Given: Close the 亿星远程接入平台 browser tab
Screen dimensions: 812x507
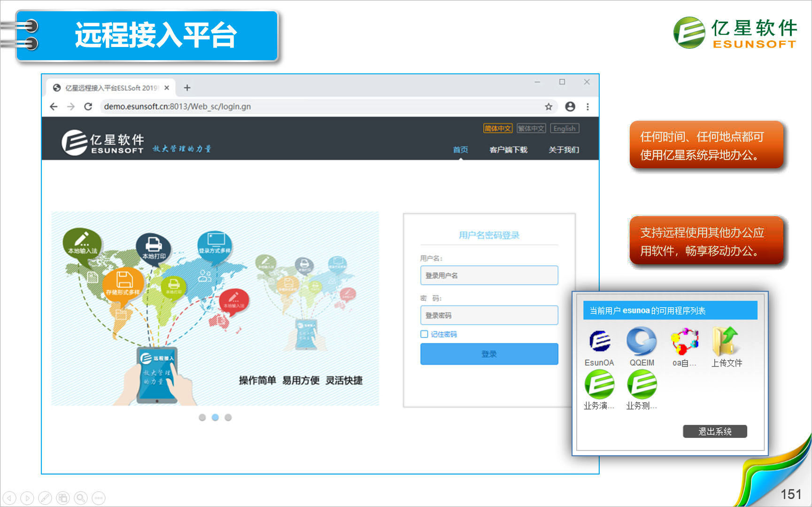Looking at the screenshot, I should (167, 88).
